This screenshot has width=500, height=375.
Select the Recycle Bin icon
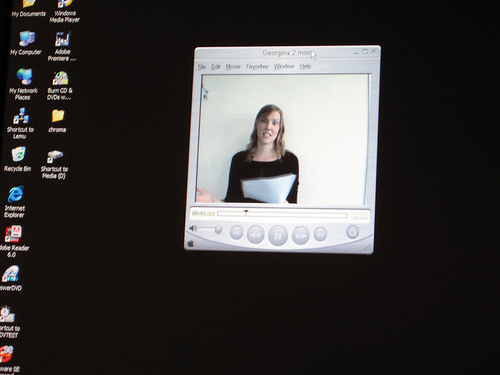[17, 159]
